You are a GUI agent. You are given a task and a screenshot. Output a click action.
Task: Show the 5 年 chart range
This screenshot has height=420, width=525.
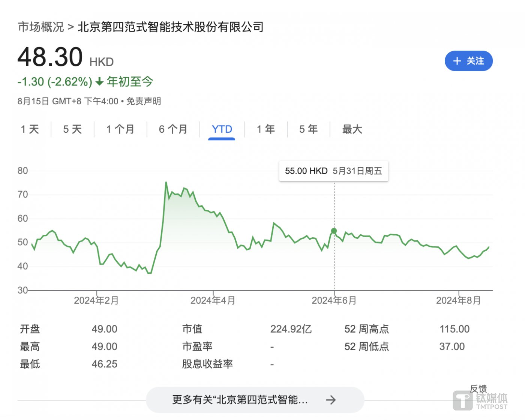[x=308, y=129]
